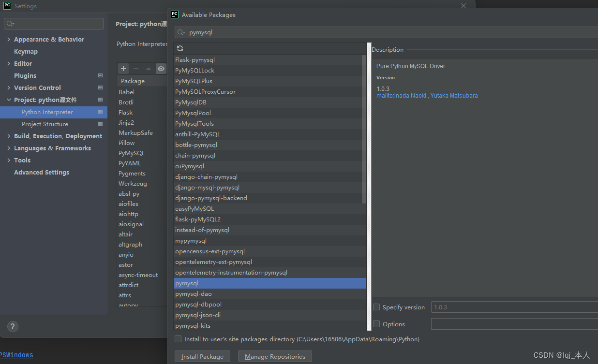598x364 pixels.
Task: Expand the Languages & Frameworks section
Action: 9,148
